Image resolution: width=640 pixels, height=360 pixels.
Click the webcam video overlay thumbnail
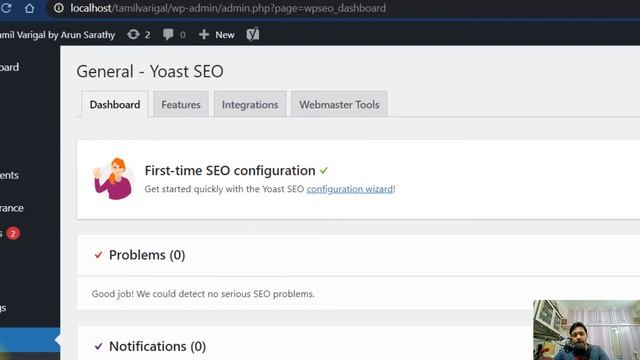tap(587, 330)
